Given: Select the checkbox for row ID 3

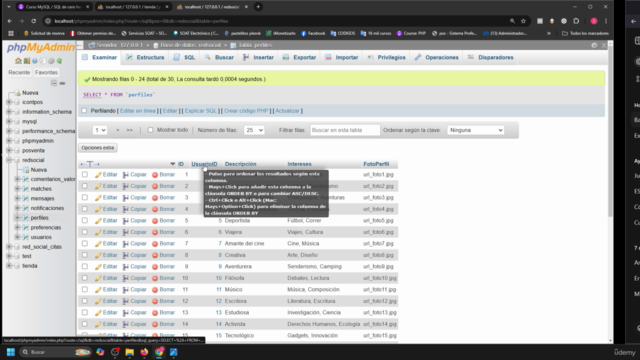Looking at the screenshot, I should click(x=85, y=198).
